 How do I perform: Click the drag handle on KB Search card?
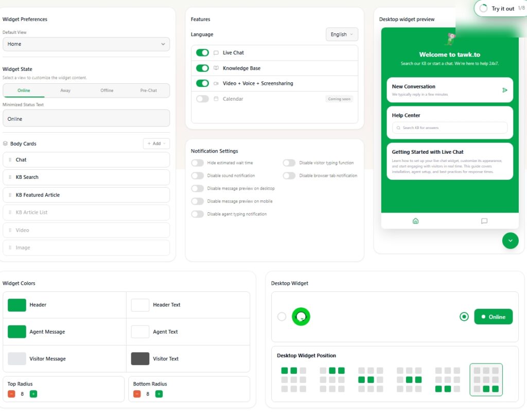pyautogui.click(x=10, y=177)
